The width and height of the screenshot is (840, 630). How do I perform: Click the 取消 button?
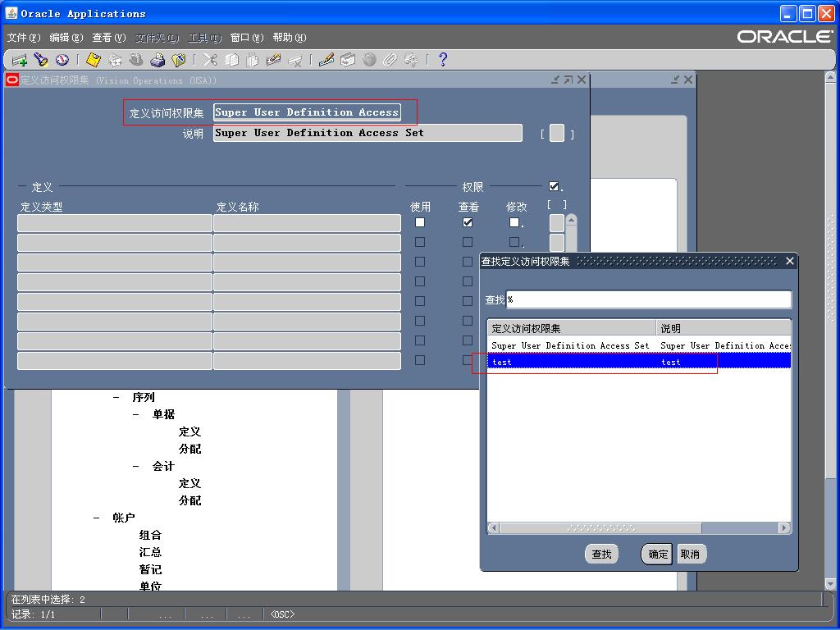(691, 554)
